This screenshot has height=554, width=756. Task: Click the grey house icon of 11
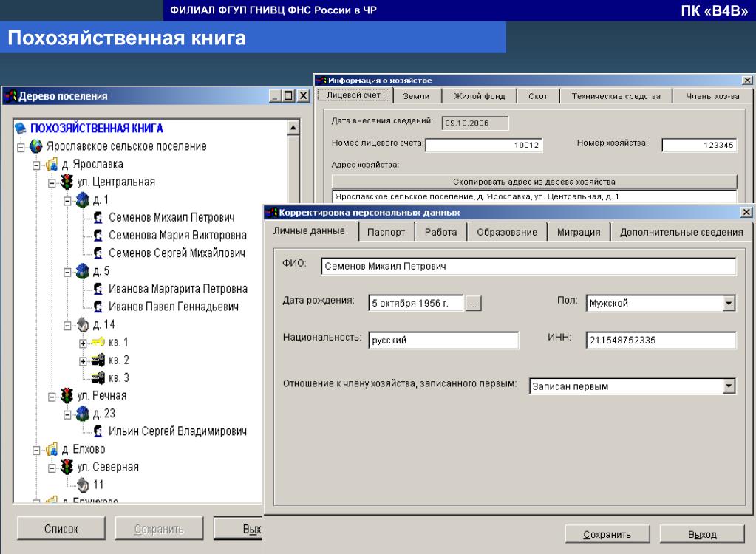click(x=83, y=485)
